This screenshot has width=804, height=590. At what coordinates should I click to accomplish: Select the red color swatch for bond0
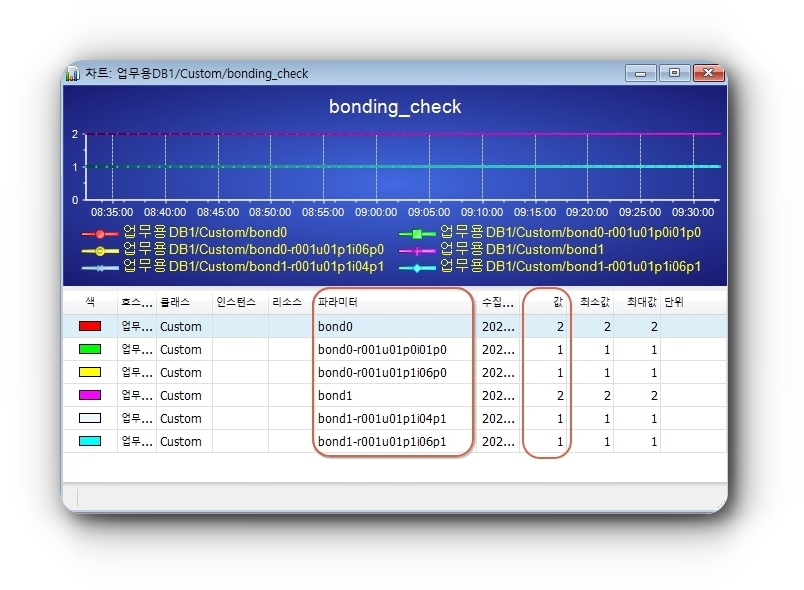pos(90,326)
